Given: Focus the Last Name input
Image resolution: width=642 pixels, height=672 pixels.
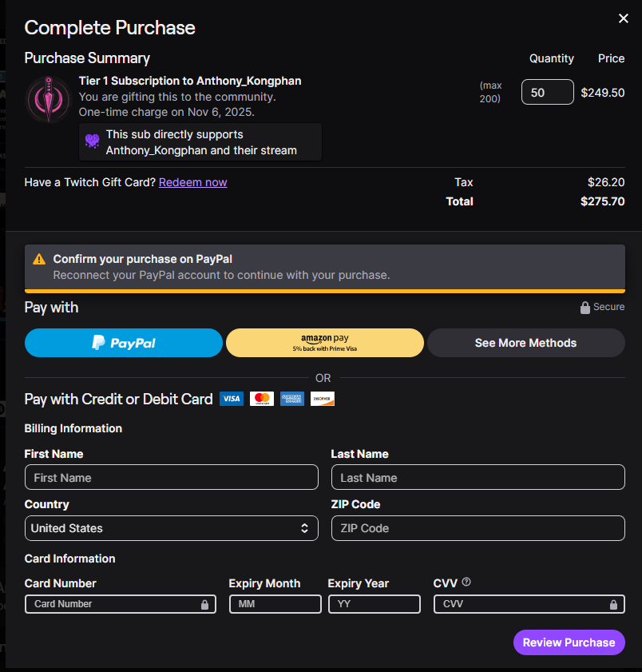Looking at the screenshot, I should (x=478, y=477).
